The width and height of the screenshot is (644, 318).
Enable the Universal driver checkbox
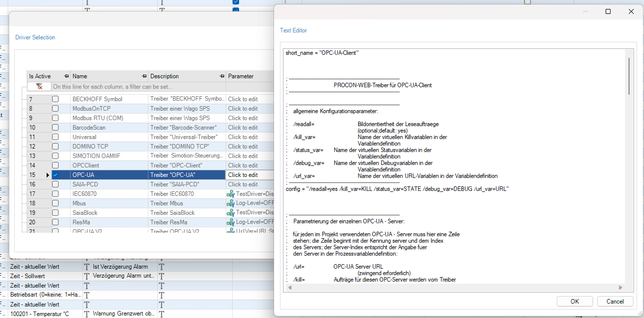pos(56,137)
